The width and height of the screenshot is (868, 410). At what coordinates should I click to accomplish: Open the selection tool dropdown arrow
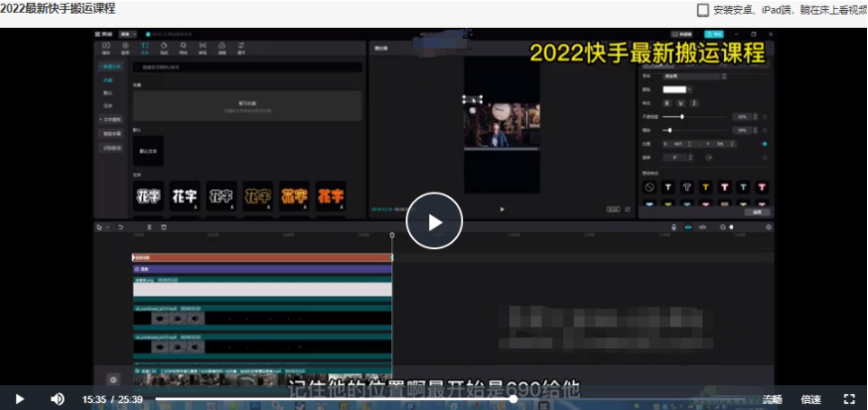pyautogui.click(x=107, y=227)
